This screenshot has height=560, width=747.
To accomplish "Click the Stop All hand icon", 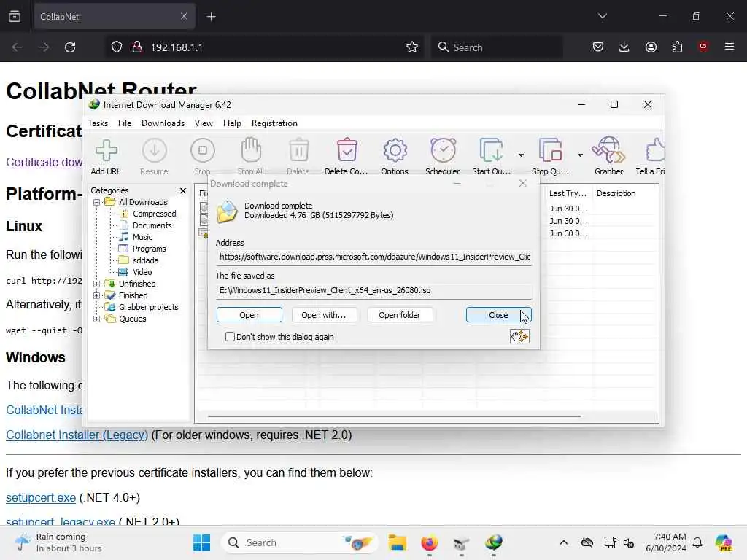I will pyautogui.click(x=251, y=156).
